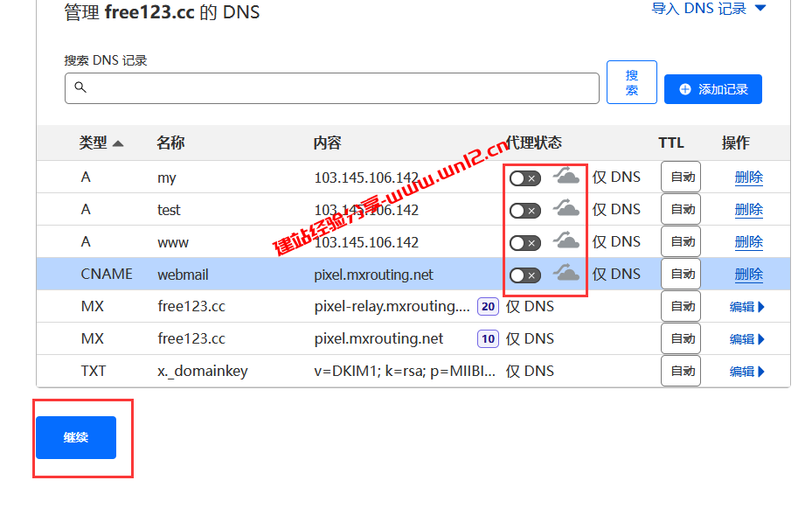The height and width of the screenshot is (515, 812).
Task: Click the cloud proxy icon for record "test"
Action: tap(566, 210)
